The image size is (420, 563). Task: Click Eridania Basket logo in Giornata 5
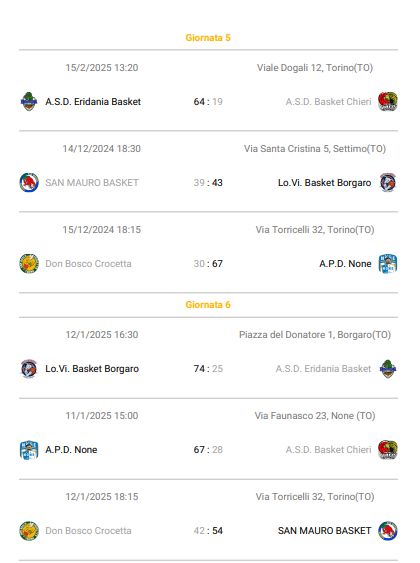coord(29,102)
